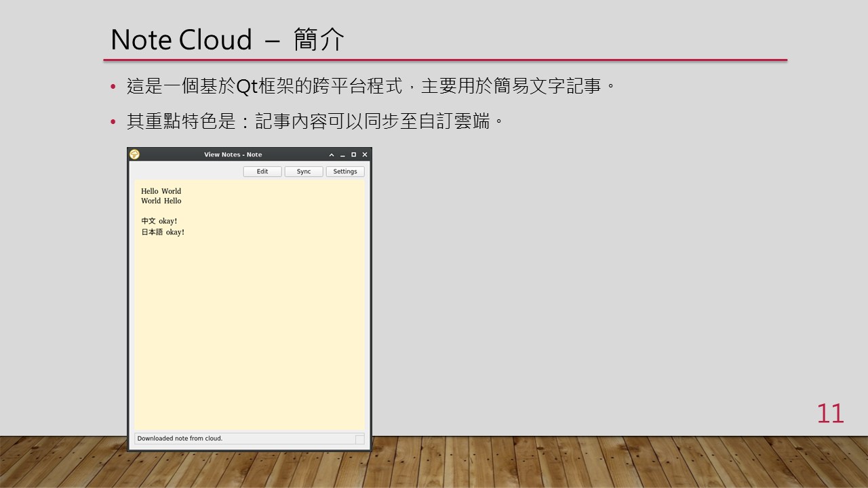868x488 pixels.
Task: Click the Sync button
Action: pos(304,171)
